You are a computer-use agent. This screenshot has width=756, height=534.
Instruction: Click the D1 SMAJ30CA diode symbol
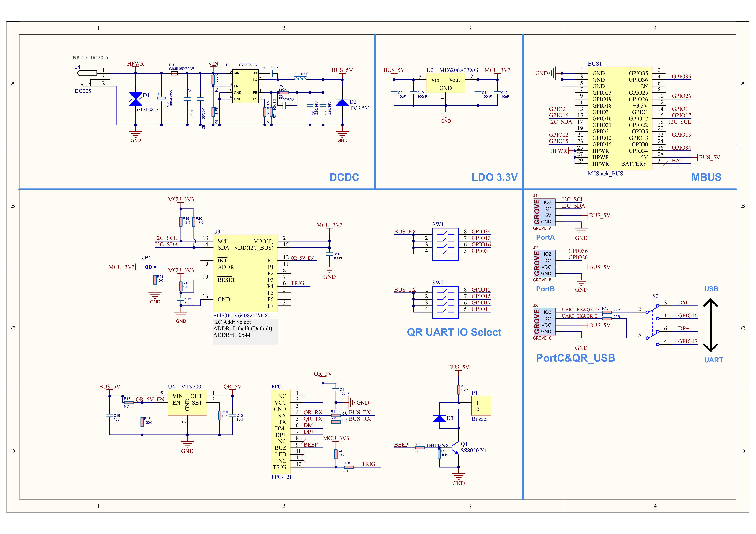tap(135, 99)
